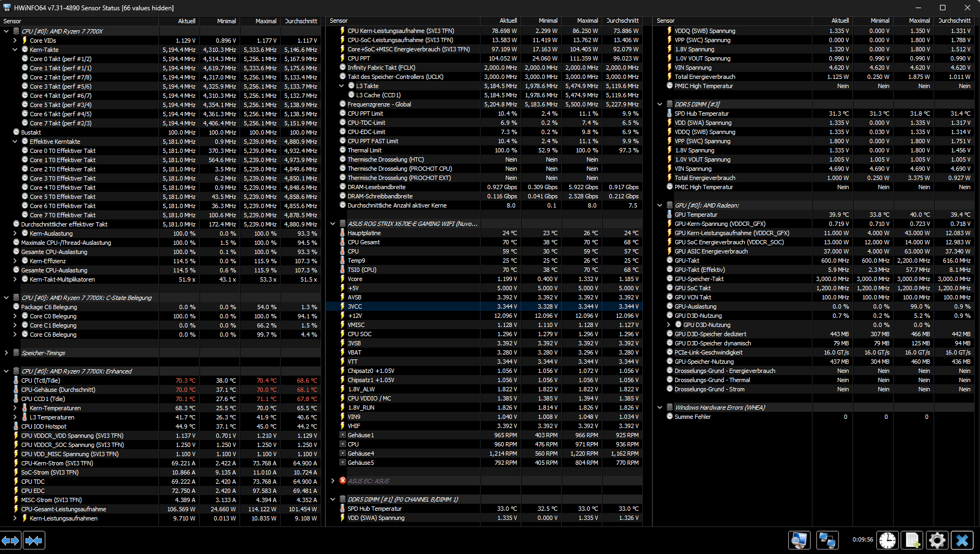
Task: Select the GPU D3D-Speicher dediziert row
Action: tap(813, 334)
